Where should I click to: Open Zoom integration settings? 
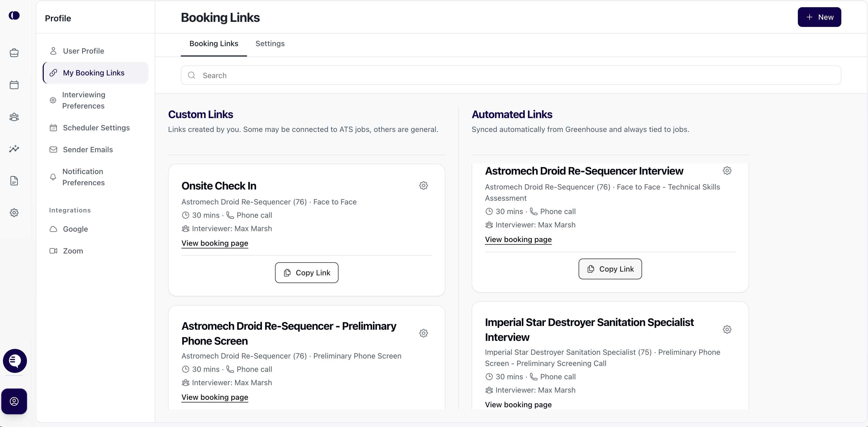[95, 251]
